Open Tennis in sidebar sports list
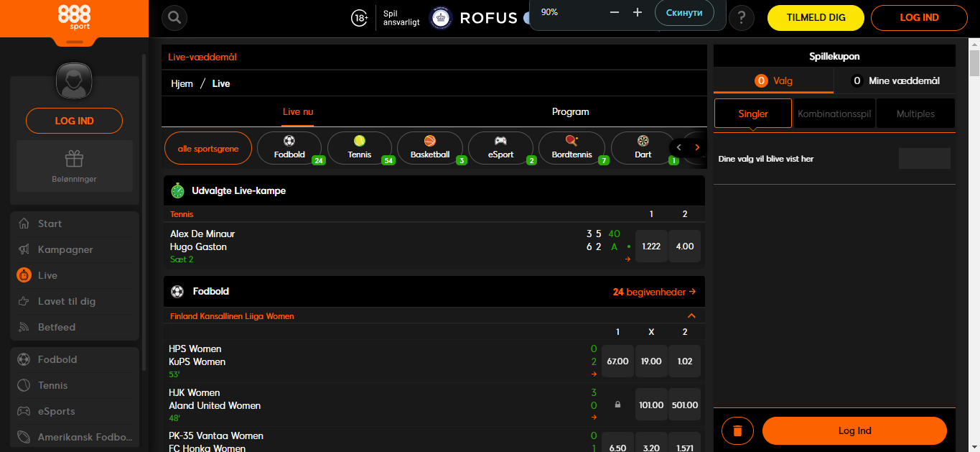Image resolution: width=980 pixels, height=452 pixels. (x=75, y=385)
